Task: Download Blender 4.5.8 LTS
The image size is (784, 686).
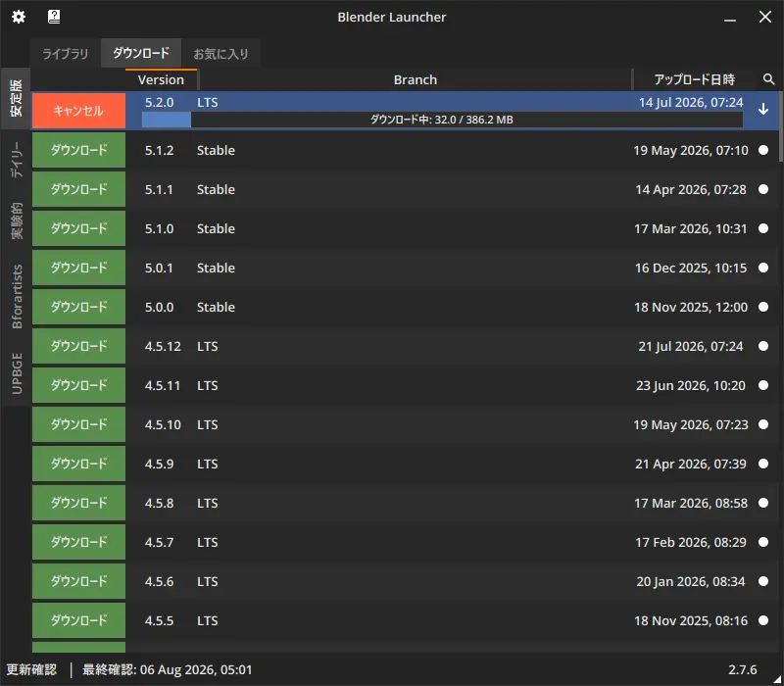Action: 79,503
